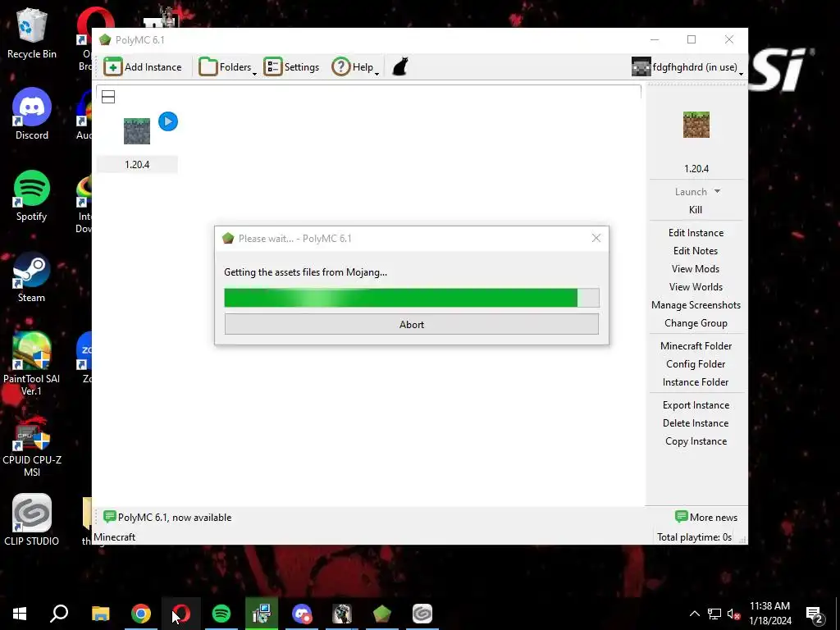Click the blue play badge on instance
This screenshot has height=630, width=840.
[168, 121]
